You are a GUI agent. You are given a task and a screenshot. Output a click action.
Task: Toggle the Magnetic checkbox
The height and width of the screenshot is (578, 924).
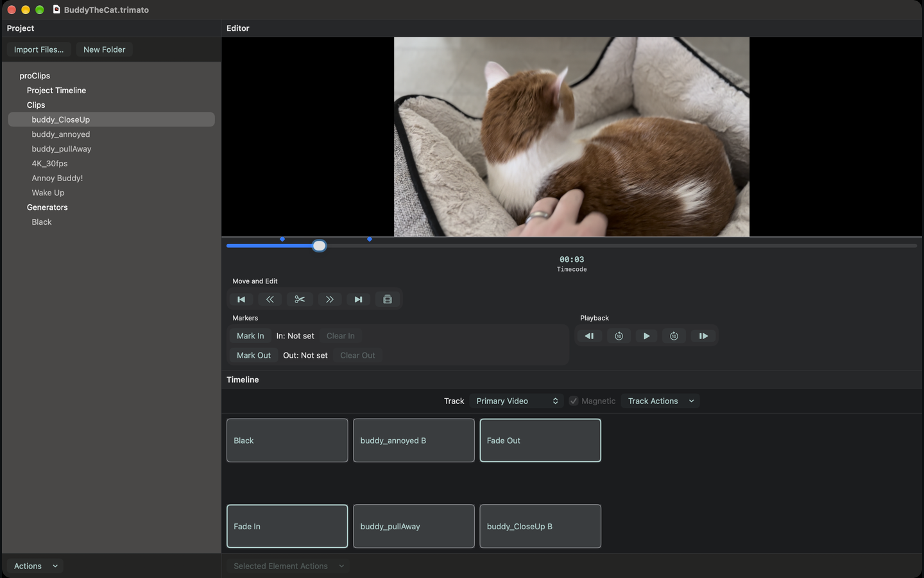click(x=574, y=401)
